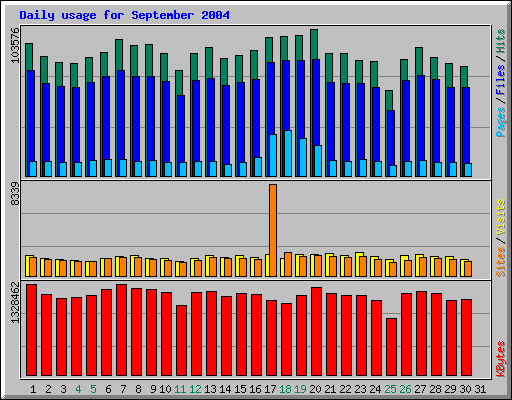
Task: Click the red KBytes bar for day 30
Action: (466, 337)
